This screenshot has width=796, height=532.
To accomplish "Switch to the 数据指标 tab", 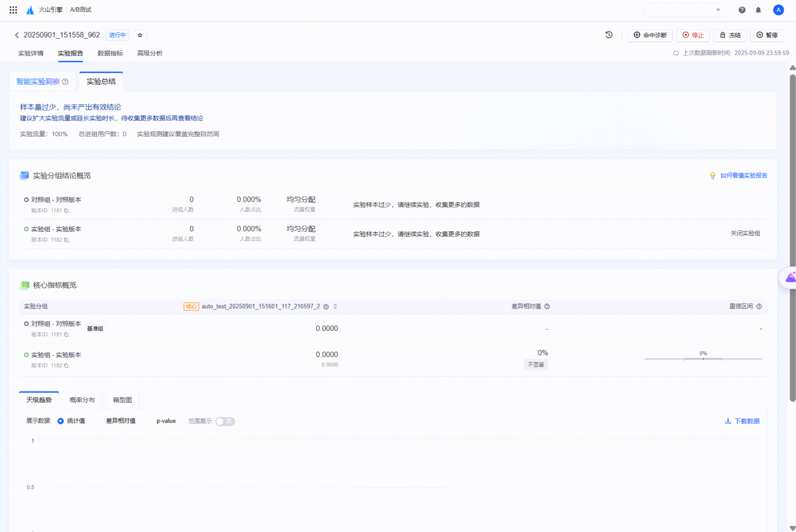I will click(x=110, y=53).
